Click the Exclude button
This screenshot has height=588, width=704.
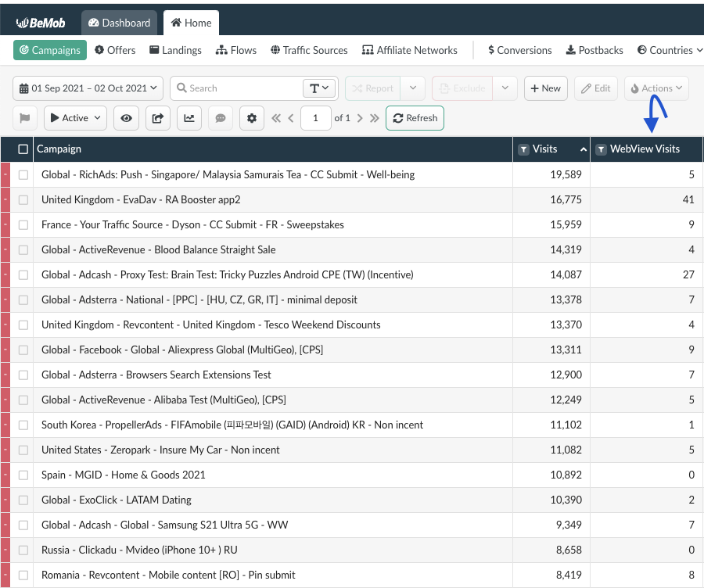tap(462, 88)
